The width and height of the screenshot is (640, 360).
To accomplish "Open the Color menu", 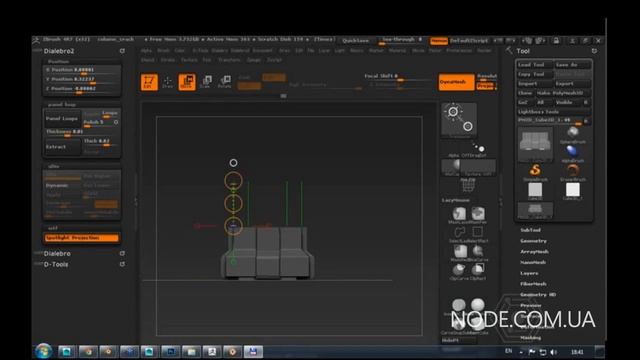I will click(x=180, y=51).
